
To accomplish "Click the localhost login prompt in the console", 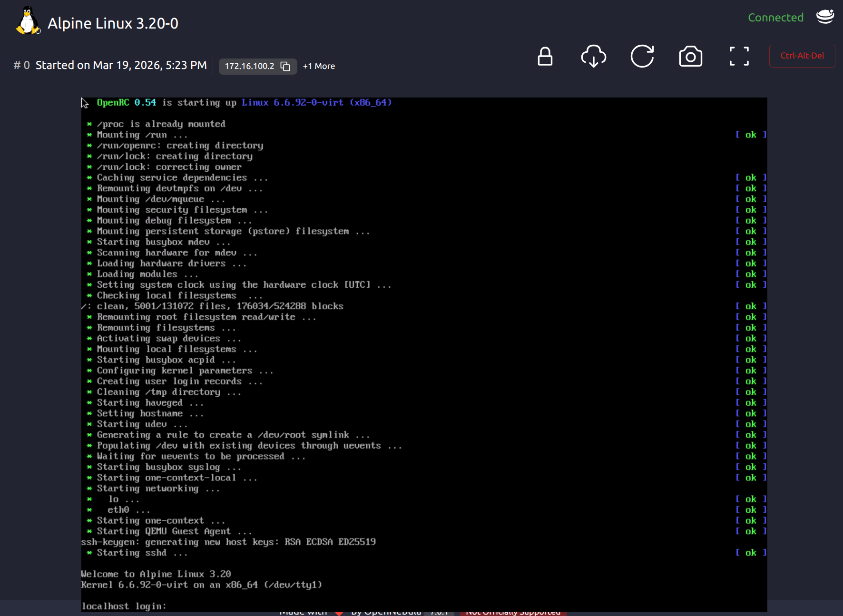I will click(x=124, y=606).
